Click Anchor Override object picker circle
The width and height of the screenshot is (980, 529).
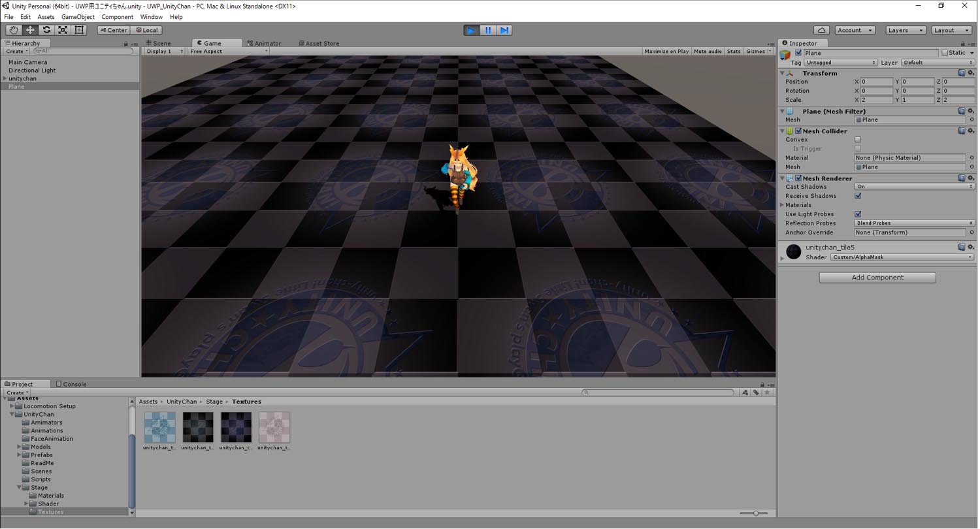pos(972,232)
